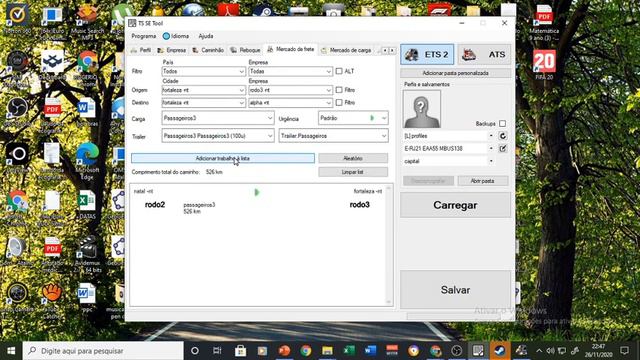Open DATAS Excel file on desktop
Viewport: 640px width, 360px height.
pyautogui.click(x=87, y=205)
